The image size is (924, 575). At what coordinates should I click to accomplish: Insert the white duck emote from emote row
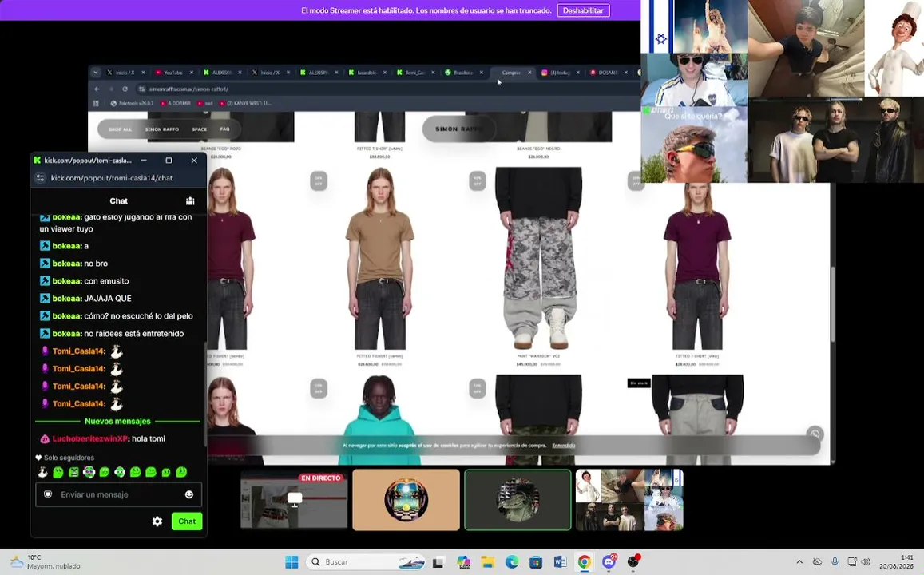(x=42, y=472)
